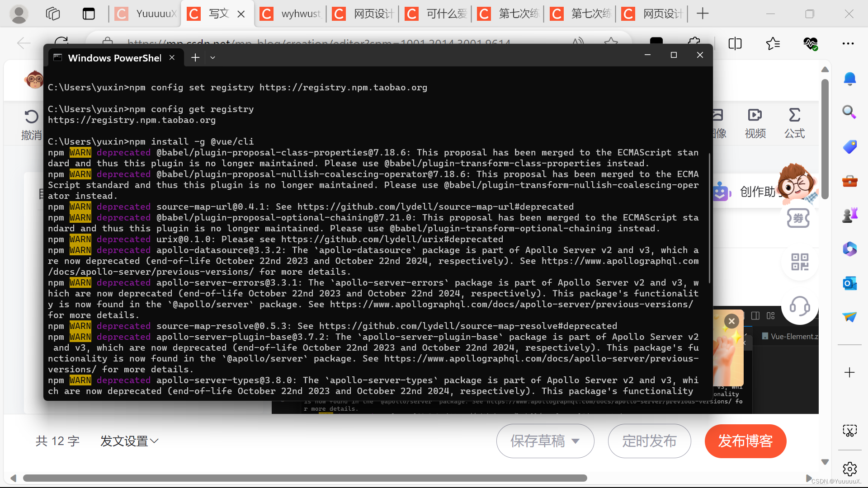Expand the 发文设置 settings chevron
Image resolution: width=868 pixels, height=488 pixels.
pyautogui.click(x=154, y=441)
